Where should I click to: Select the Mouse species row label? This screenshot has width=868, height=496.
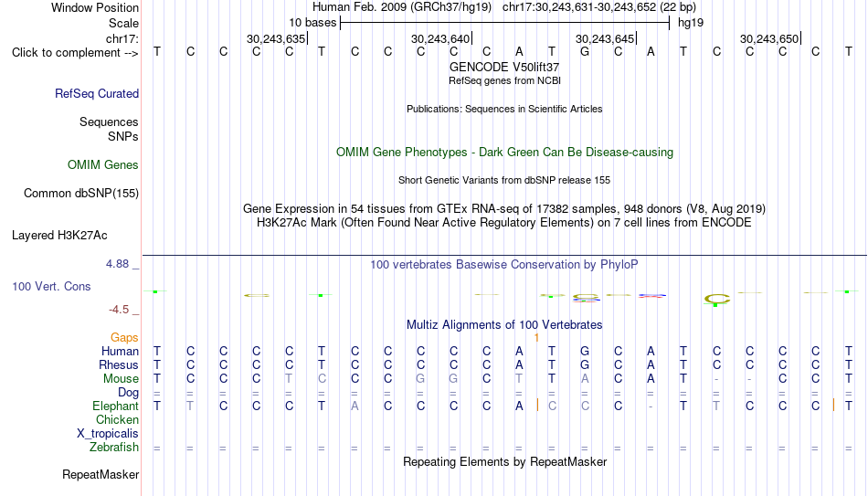122,379
